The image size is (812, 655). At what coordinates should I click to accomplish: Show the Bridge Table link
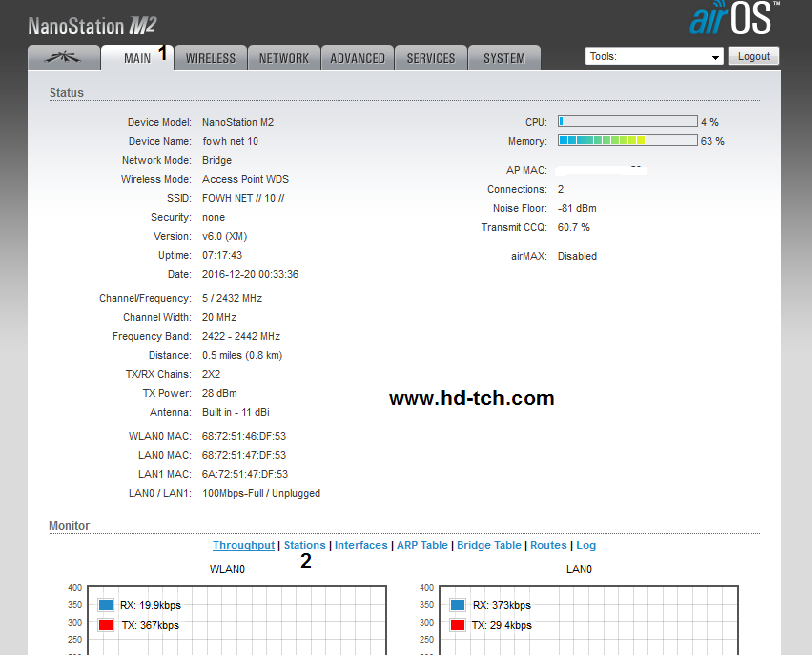pyautogui.click(x=489, y=545)
